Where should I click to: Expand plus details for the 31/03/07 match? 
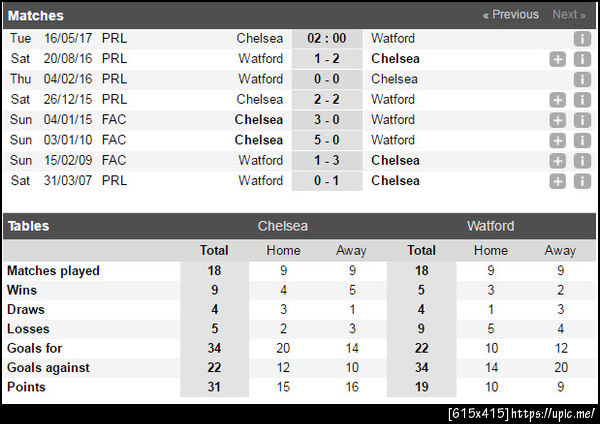pyautogui.click(x=557, y=181)
